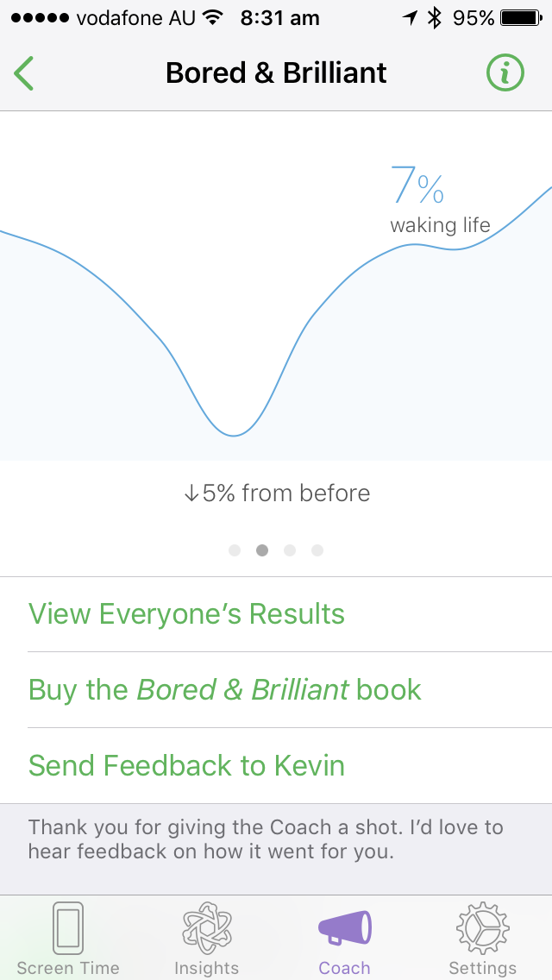Tap the location arrow status icon
Viewport: 552px width, 980px height.
[x=410, y=18]
